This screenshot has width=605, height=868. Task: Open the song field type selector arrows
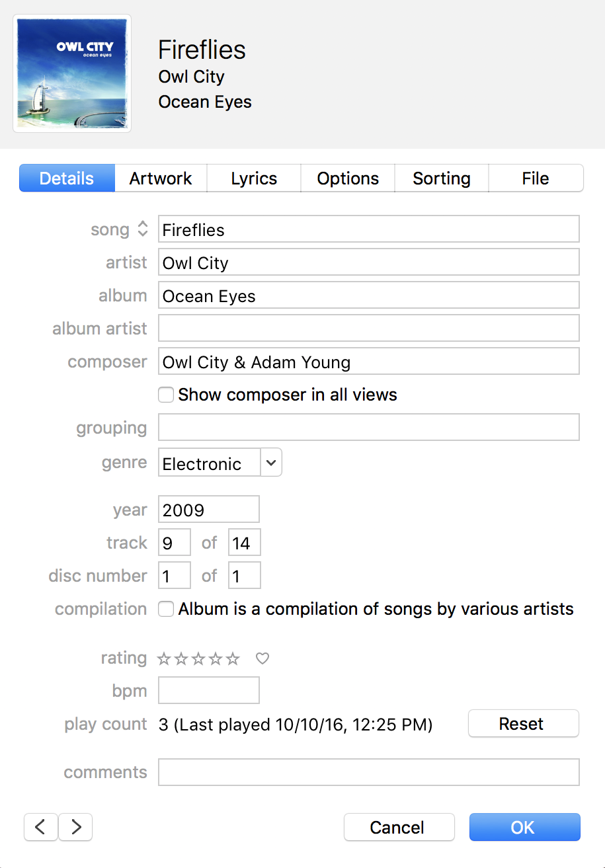coord(143,229)
